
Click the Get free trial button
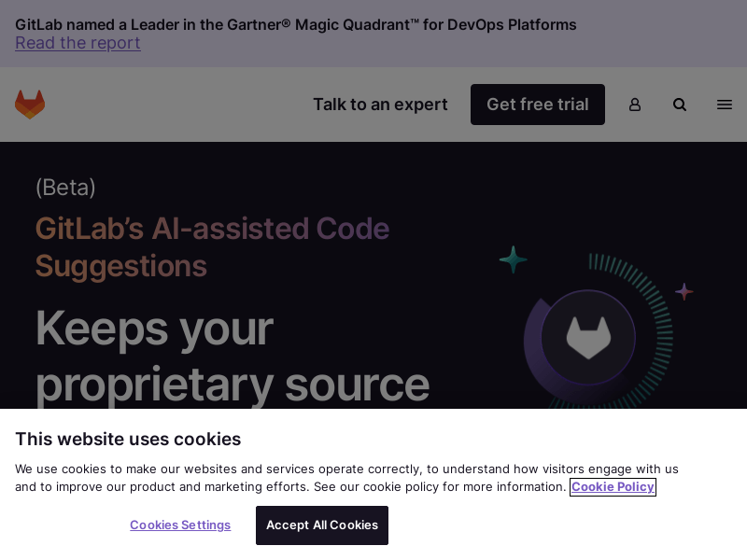coord(538,105)
